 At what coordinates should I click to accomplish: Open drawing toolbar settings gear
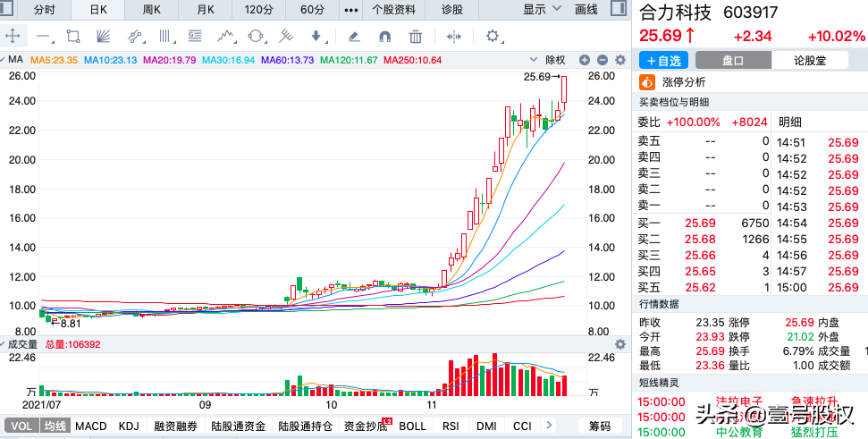(493, 37)
